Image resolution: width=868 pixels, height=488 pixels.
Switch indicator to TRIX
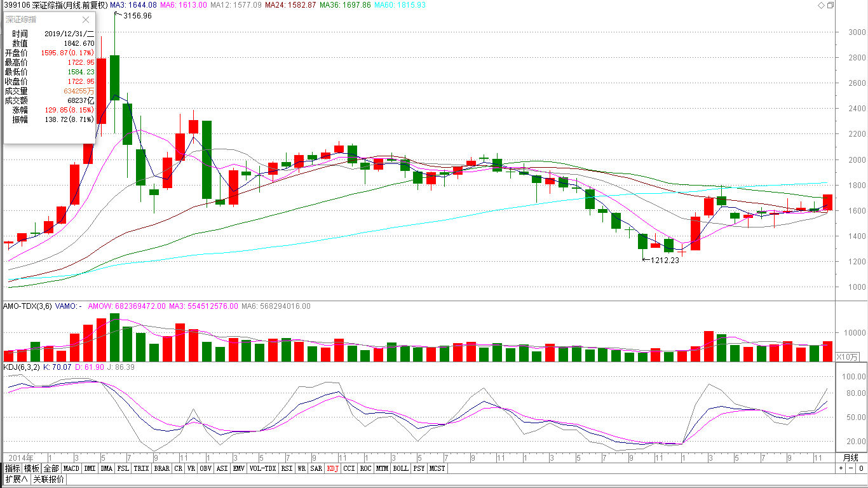(x=142, y=468)
